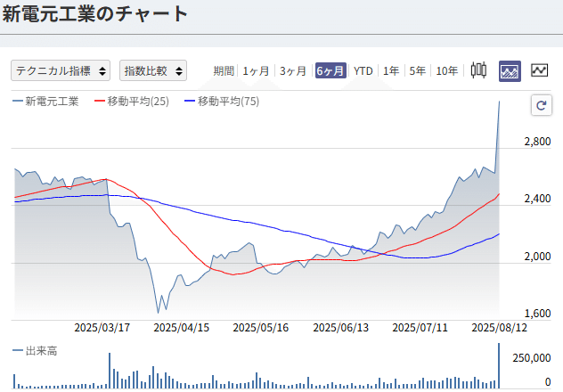This screenshot has height=392, width=563.
Task: Select the 1年 period
Action: (x=391, y=70)
